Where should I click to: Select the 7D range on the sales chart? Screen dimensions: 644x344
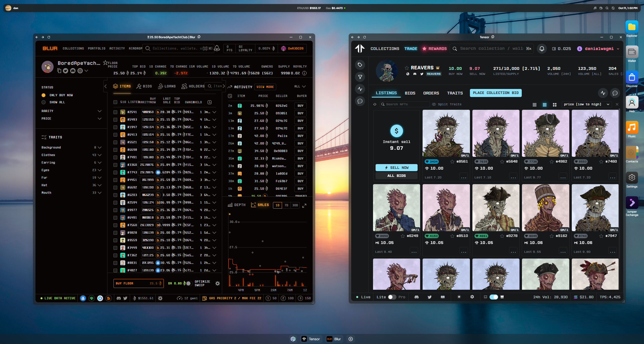pos(286,205)
